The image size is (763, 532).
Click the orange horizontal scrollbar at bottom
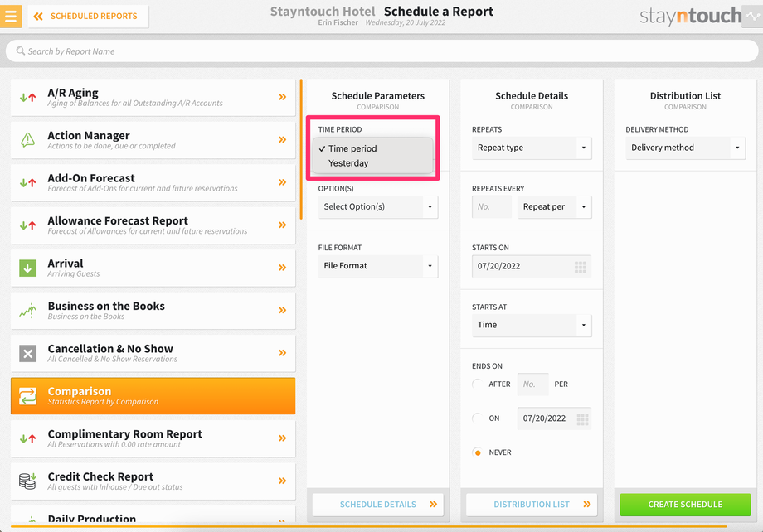click(x=368, y=526)
